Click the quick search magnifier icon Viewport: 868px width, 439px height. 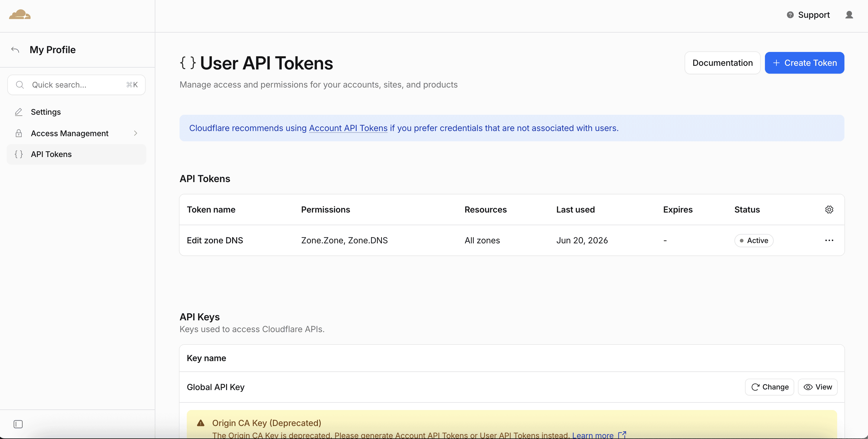pyautogui.click(x=20, y=85)
